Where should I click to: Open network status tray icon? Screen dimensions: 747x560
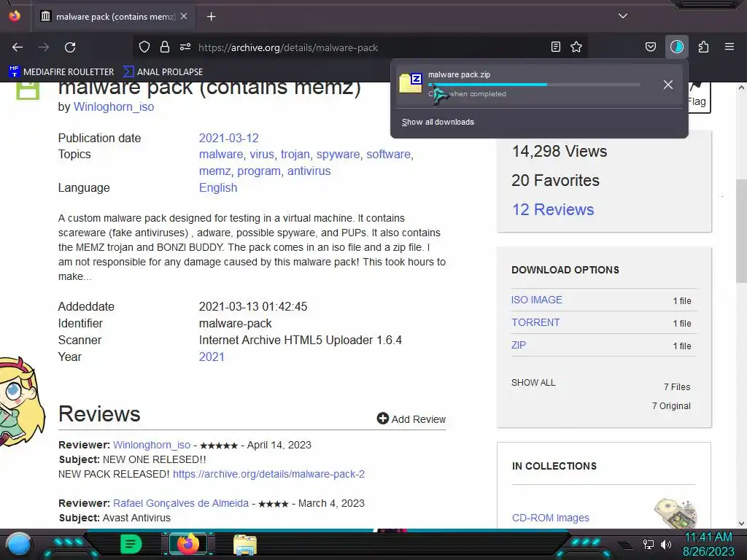[x=649, y=544]
